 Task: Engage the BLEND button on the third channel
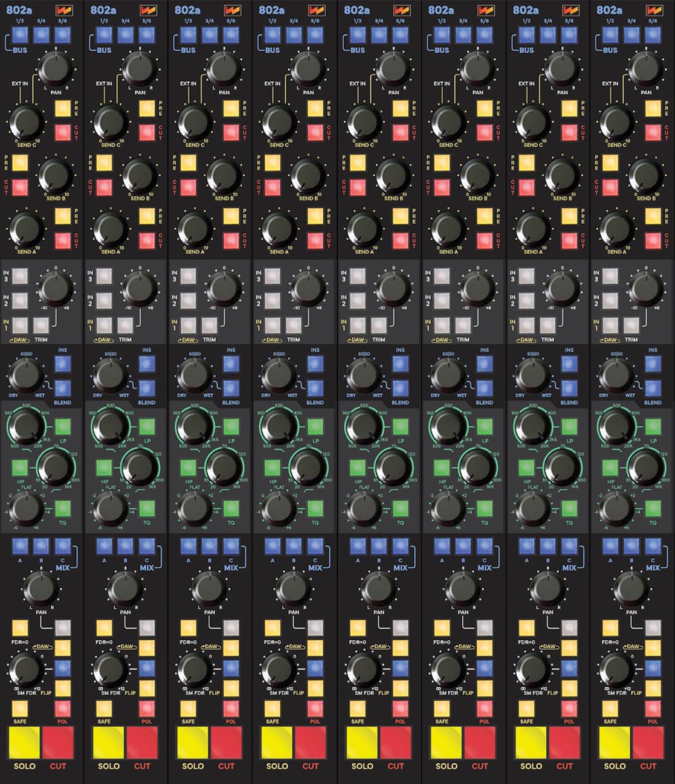pyautogui.click(x=231, y=388)
